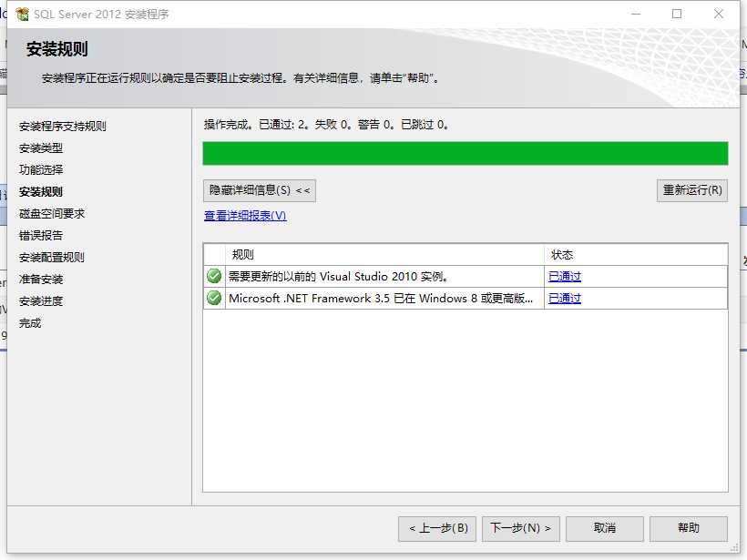
Task: Click the 操作完成 summary status text
Action: tap(326, 125)
